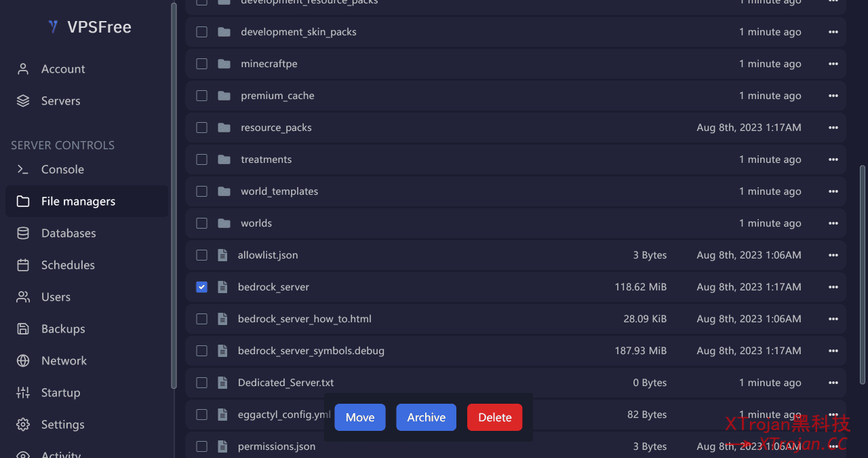Click the Startup sliders icon

[x=23, y=393]
